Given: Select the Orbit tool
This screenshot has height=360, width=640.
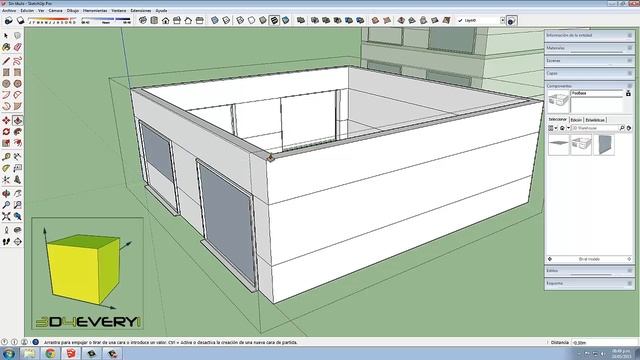Looking at the screenshot, I should 6,193.
